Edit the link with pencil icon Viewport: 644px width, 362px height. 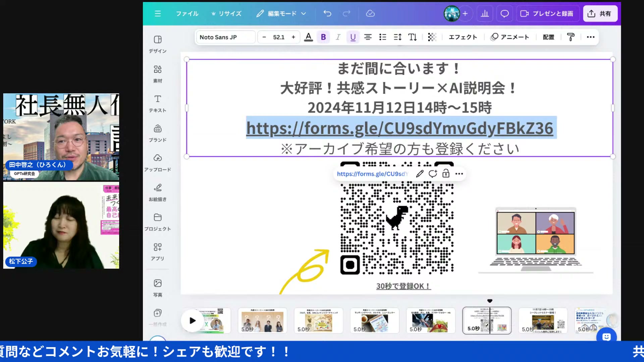(420, 174)
